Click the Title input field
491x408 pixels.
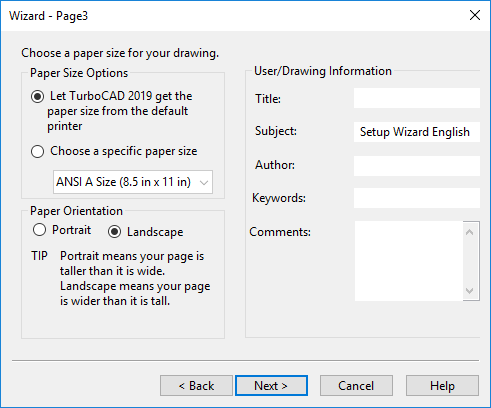(x=417, y=98)
